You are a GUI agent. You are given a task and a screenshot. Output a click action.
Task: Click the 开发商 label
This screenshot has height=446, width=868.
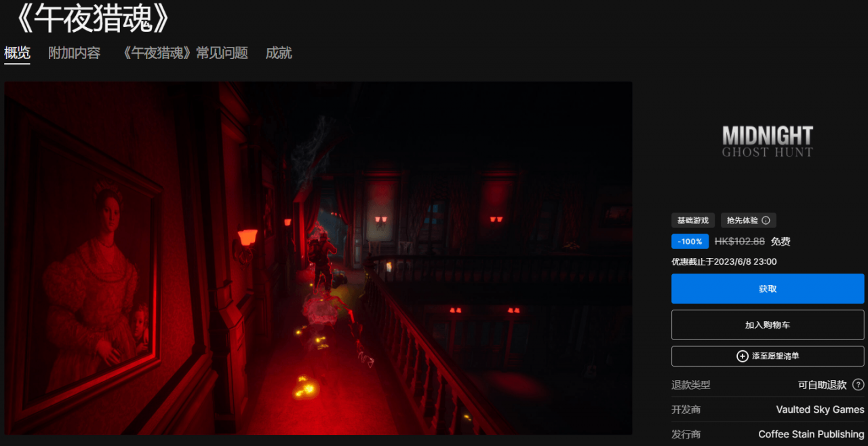tap(686, 409)
